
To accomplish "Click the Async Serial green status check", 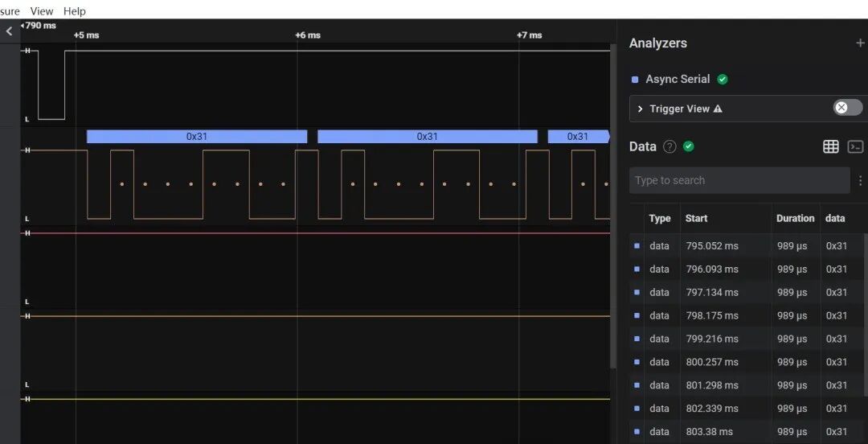I will [722, 80].
